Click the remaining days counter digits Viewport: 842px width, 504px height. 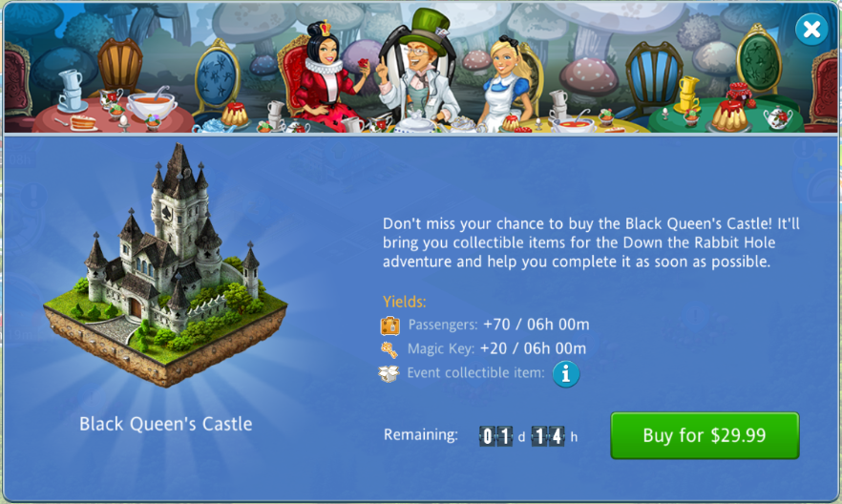pos(496,436)
